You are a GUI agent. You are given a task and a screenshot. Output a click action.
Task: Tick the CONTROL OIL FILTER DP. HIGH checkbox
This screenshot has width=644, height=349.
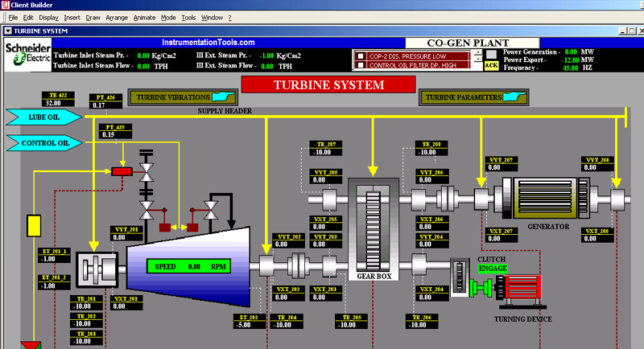361,65
